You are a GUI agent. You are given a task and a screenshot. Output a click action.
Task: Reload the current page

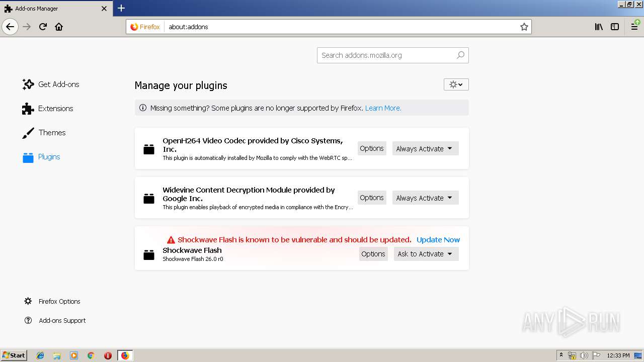coord(43,27)
